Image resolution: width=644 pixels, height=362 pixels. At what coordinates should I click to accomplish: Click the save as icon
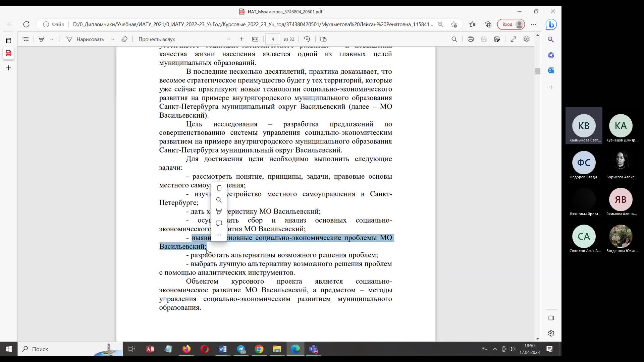pos(497,39)
